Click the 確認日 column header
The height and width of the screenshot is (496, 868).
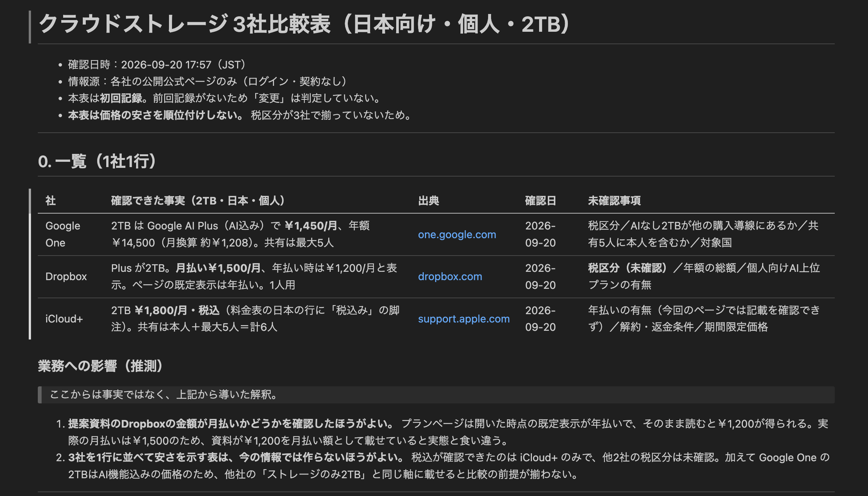pos(540,200)
